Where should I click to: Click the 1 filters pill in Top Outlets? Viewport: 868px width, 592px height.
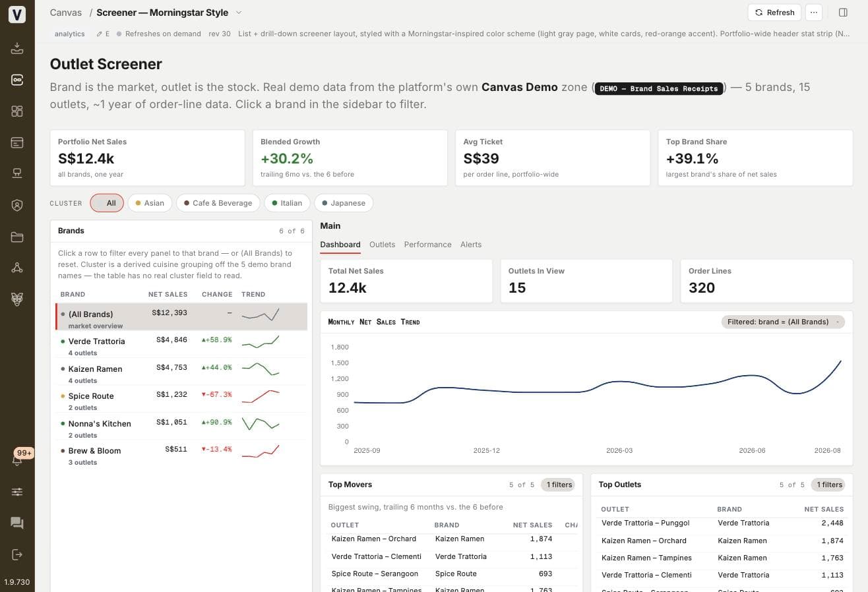tap(828, 485)
